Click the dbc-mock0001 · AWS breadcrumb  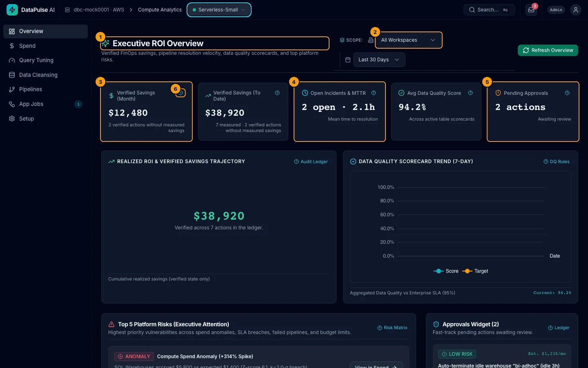pyautogui.click(x=99, y=10)
